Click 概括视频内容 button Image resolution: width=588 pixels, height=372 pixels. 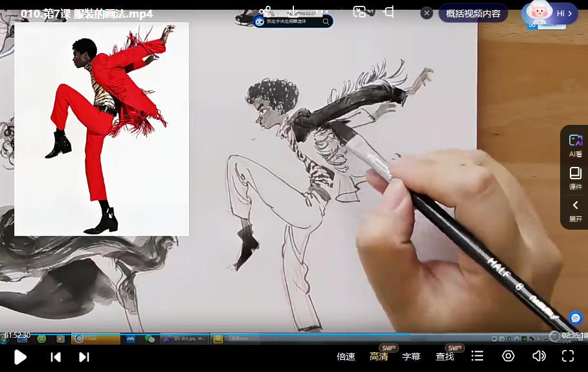coord(473,13)
